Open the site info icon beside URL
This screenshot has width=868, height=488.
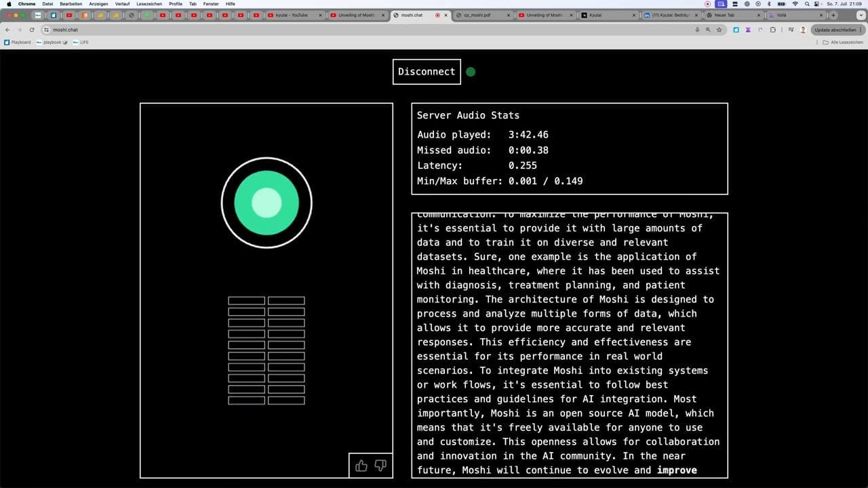point(46,30)
